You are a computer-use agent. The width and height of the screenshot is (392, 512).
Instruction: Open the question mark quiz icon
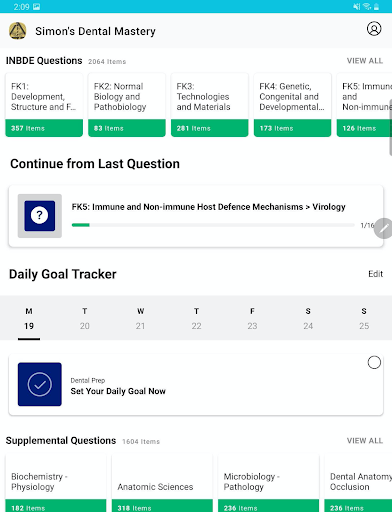(40, 216)
